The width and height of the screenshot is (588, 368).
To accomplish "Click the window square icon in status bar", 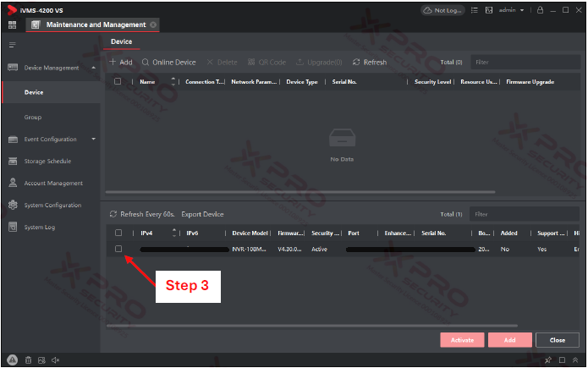I will pyautogui.click(x=562, y=360).
